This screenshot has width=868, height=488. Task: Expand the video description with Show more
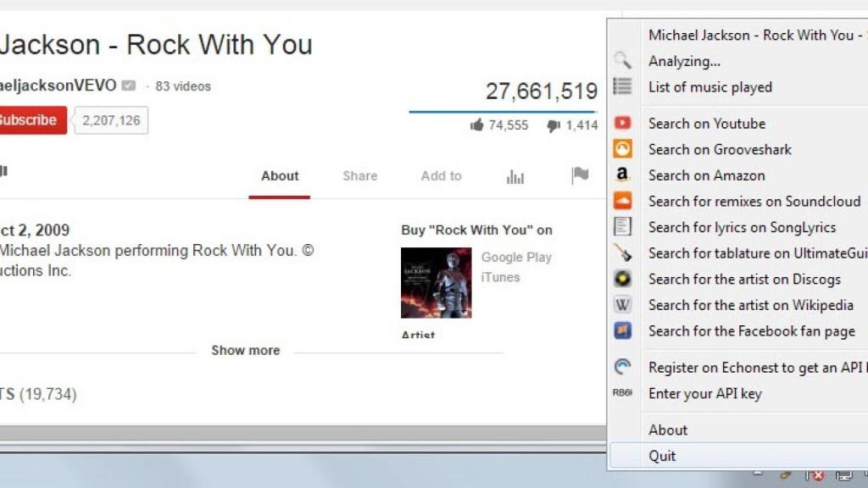tap(246, 350)
